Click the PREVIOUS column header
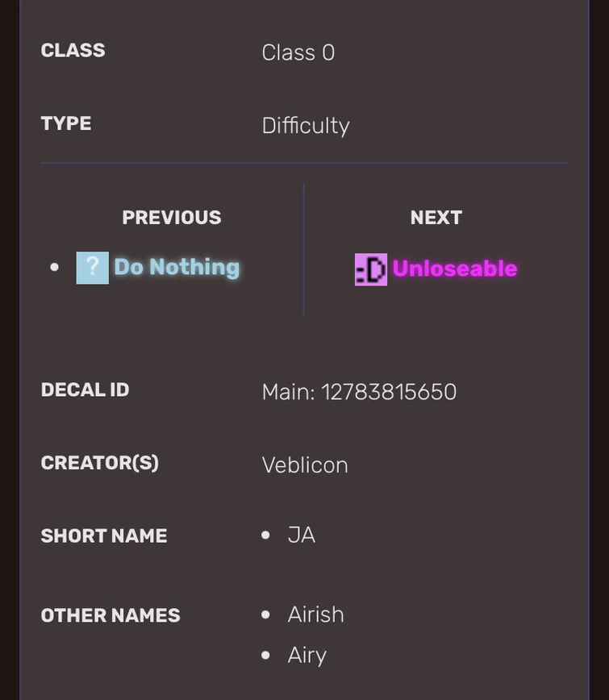This screenshot has width=609, height=700. pyautogui.click(x=171, y=218)
